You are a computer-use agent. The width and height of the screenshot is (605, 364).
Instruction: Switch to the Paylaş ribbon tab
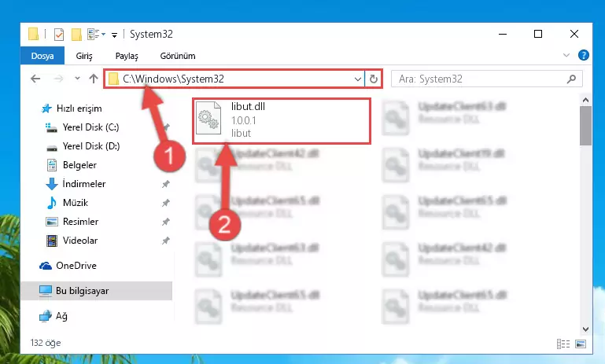coord(127,56)
